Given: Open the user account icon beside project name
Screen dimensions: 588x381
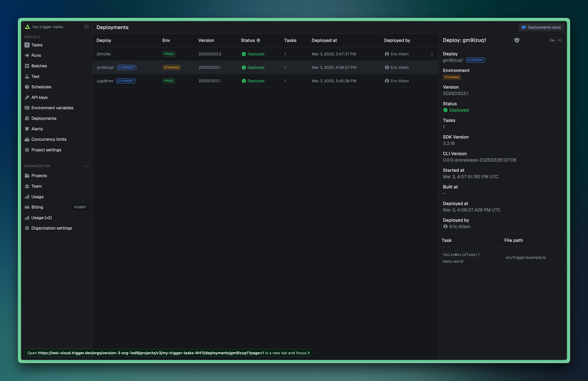Looking at the screenshot, I should pos(86,27).
